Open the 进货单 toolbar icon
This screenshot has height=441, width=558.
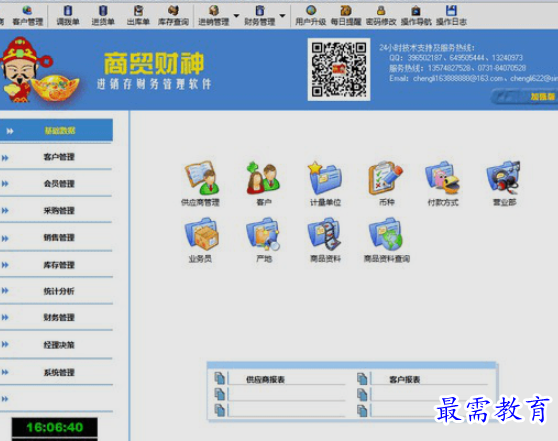[x=103, y=16]
